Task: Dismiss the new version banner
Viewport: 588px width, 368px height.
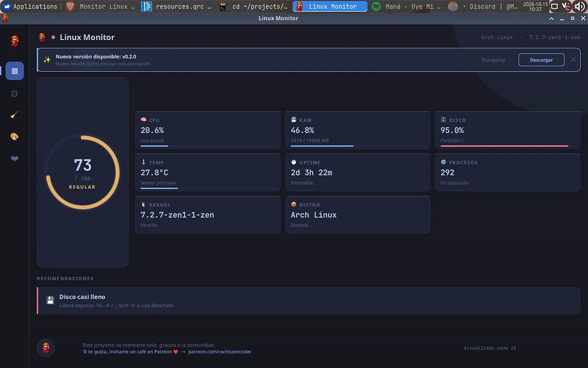Action: point(573,59)
